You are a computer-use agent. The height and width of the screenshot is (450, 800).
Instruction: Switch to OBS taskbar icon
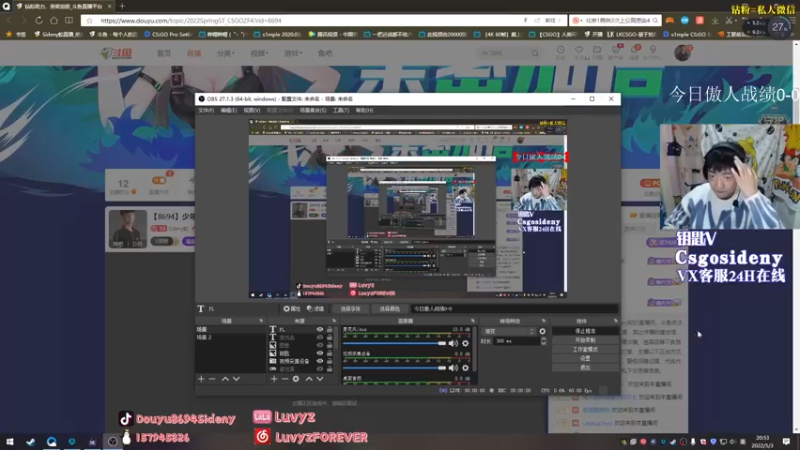112,441
